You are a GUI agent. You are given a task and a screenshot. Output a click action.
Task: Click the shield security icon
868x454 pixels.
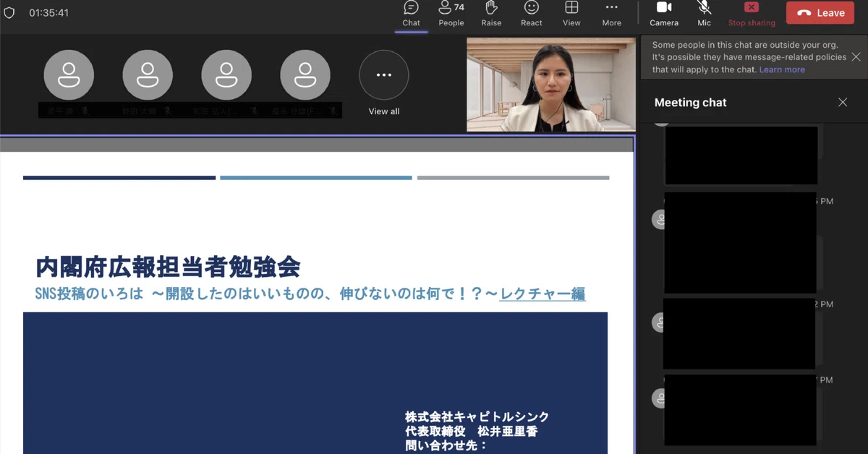tap(9, 13)
